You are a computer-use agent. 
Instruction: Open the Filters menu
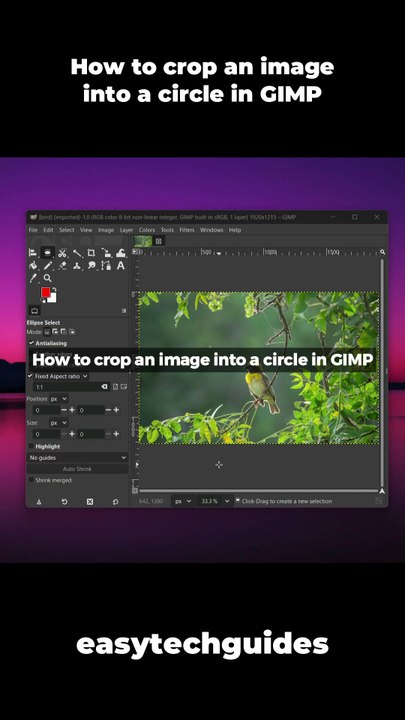coord(187,230)
